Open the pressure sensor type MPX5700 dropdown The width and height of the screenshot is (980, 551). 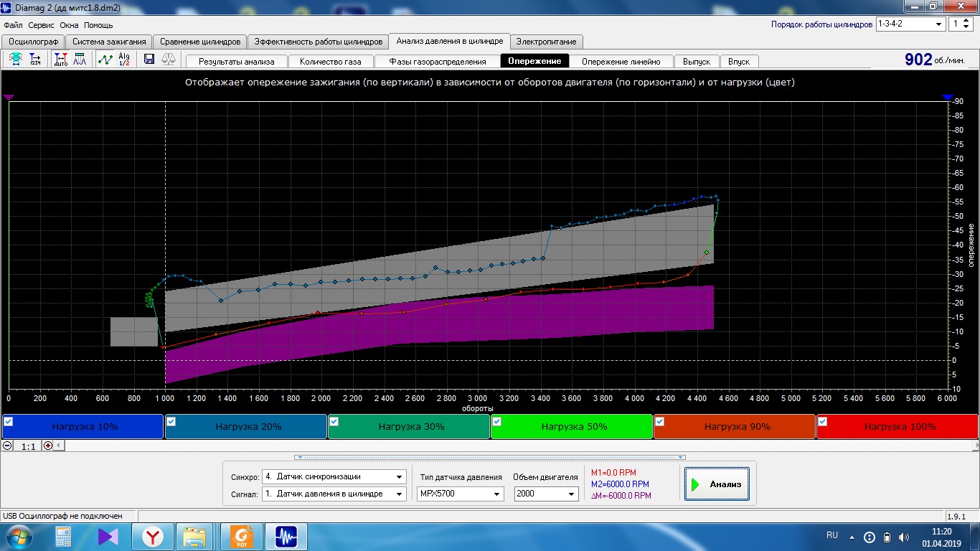(460, 494)
